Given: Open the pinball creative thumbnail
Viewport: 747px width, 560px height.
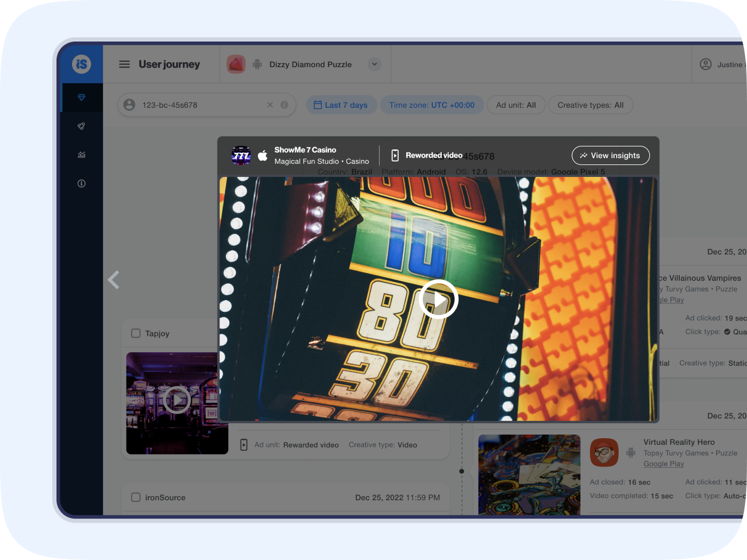Looking at the screenshot, I should 529,475.
